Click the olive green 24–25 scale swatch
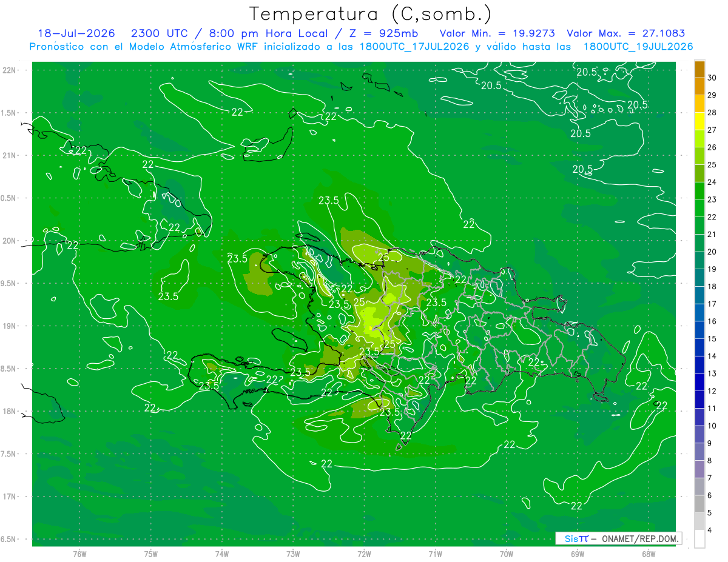The width and height of the screenshot is (728, 562). pyautogui.click(x=699, y=173)
